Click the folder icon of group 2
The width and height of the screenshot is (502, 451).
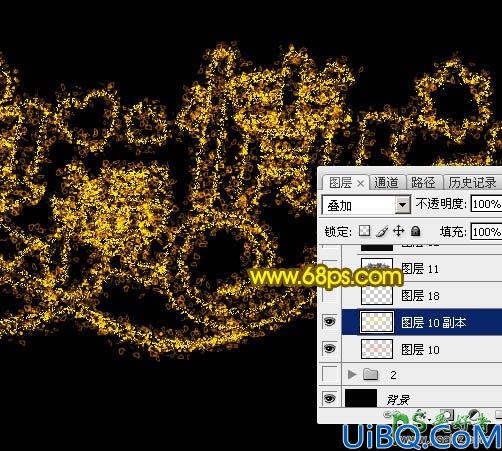coord(370,374)
